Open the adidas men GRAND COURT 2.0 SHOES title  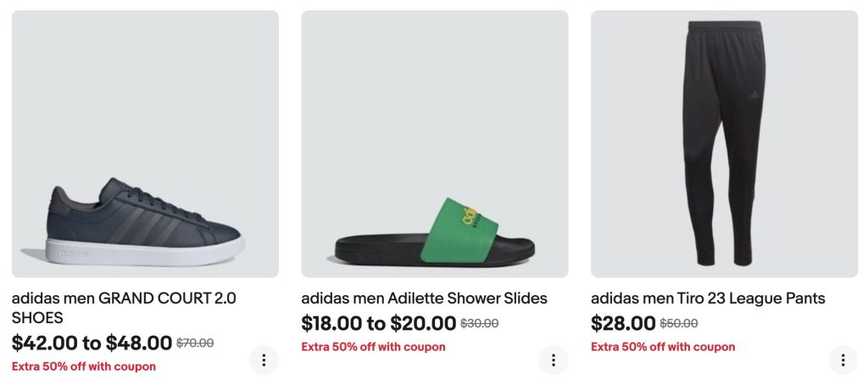[x=124, y=308]
